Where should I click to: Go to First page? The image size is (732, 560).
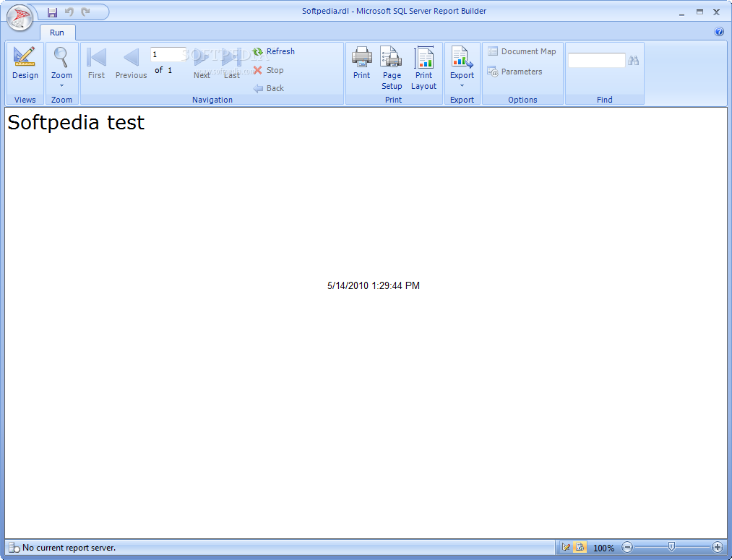click(97, 64)
